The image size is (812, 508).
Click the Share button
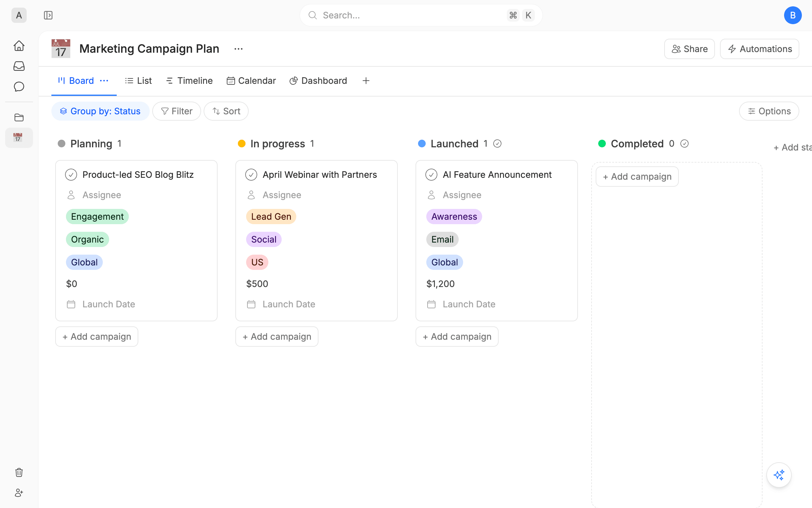tap(690, 49)
